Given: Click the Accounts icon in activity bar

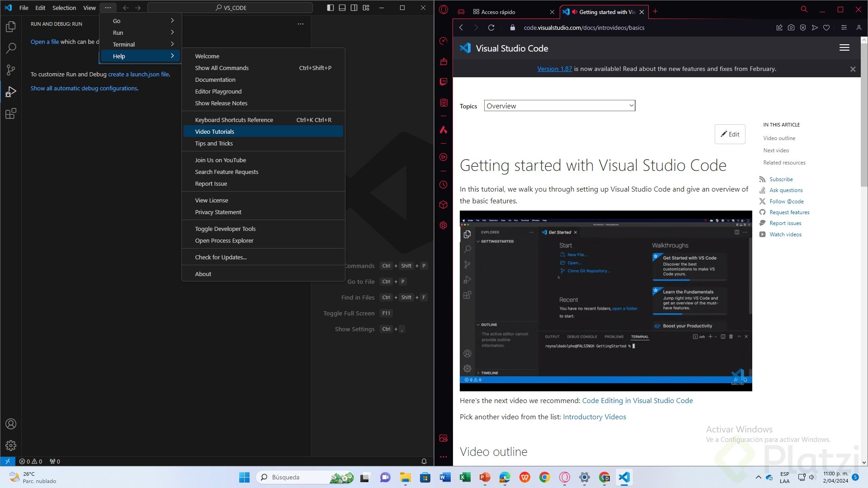Looking at the screenshot, I should point(11,424).
